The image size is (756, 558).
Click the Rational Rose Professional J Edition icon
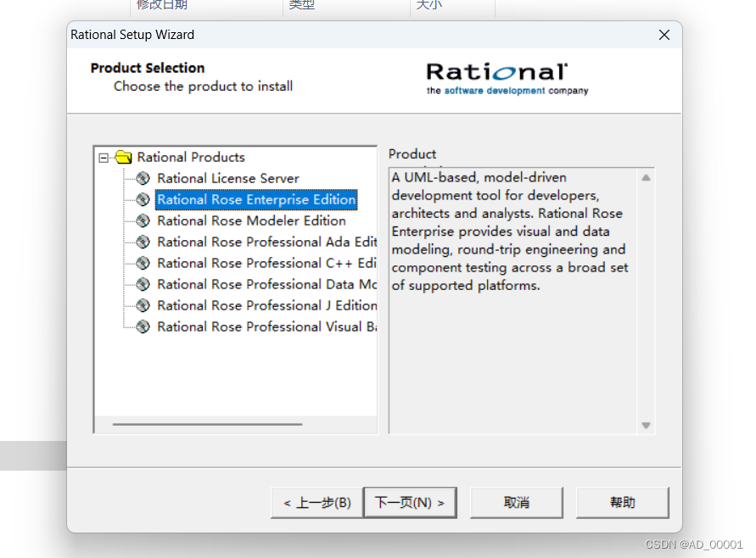tap(142, 305)
